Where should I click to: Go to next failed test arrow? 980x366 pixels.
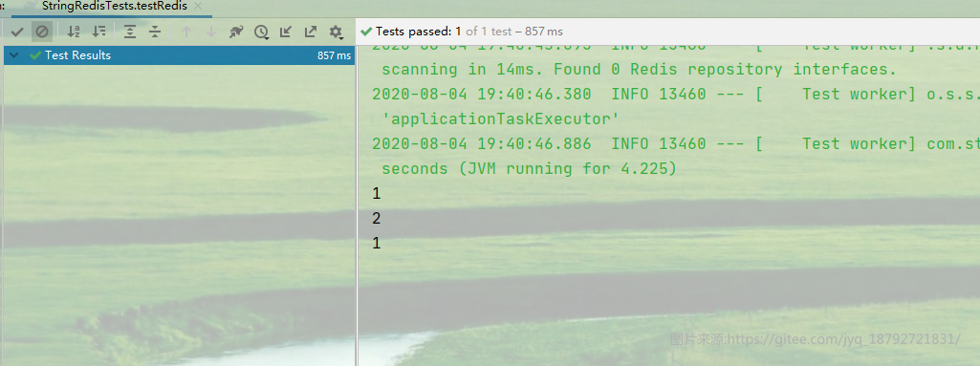(x=211, y=32)
